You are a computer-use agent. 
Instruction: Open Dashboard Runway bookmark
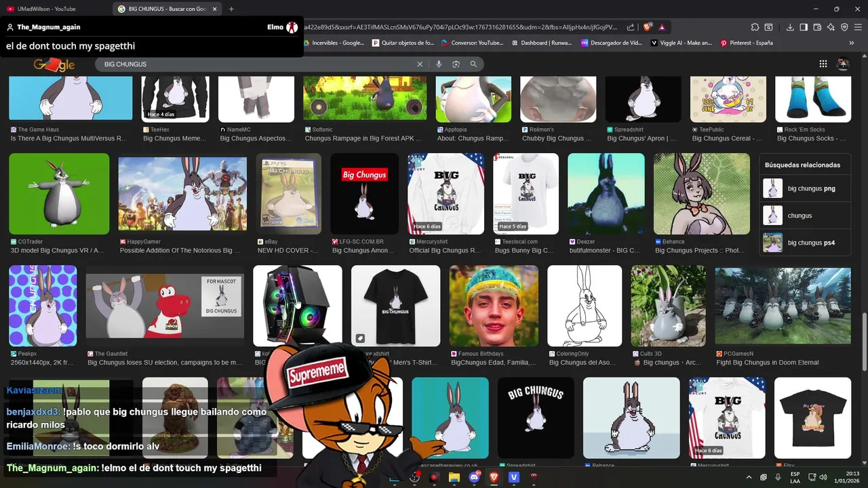[542, 43]
